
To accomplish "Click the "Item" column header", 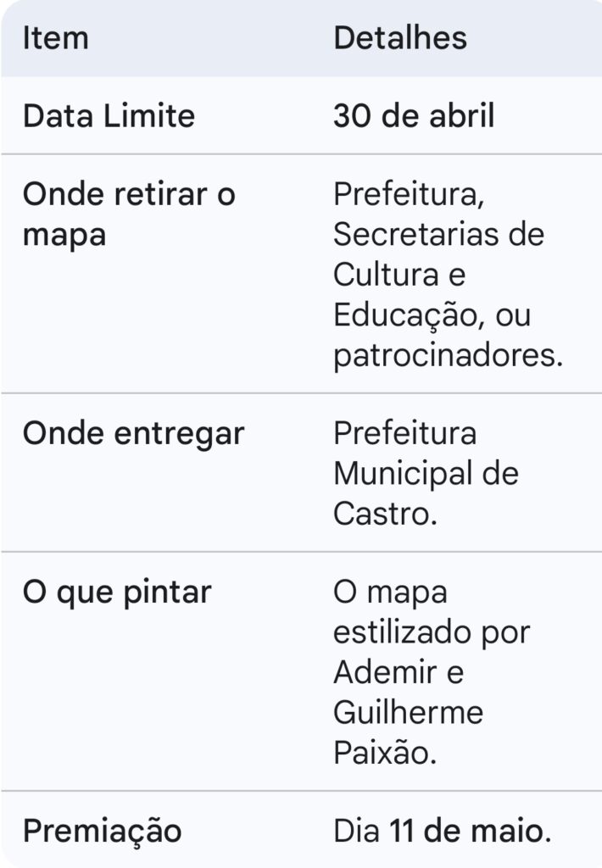I will 55,38.
